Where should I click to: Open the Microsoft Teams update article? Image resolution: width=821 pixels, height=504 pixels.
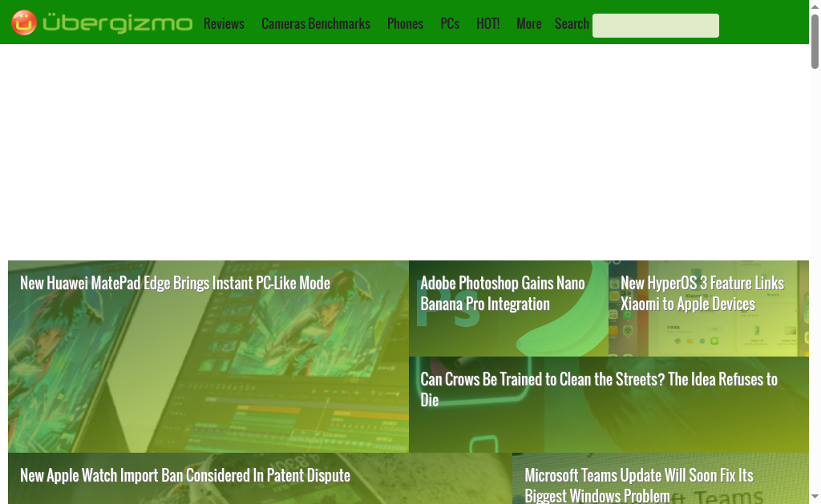point(638,485)
